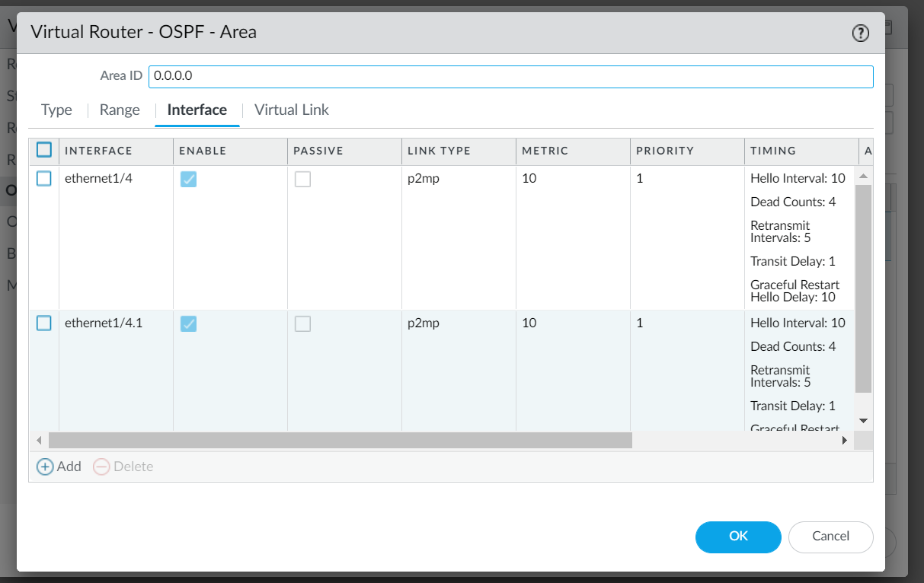Select the ethernet1/4.1 row checkbox
Viewport: 924px width, 583px height.
44,323
